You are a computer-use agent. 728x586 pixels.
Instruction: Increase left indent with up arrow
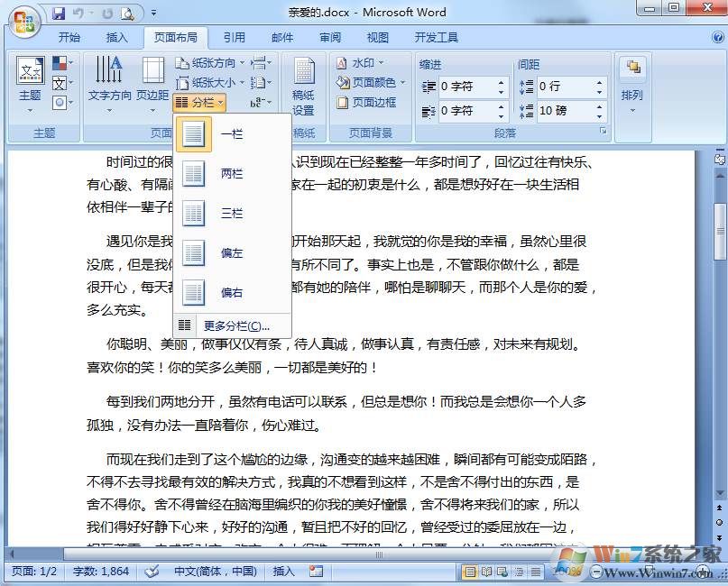point(501,83)
